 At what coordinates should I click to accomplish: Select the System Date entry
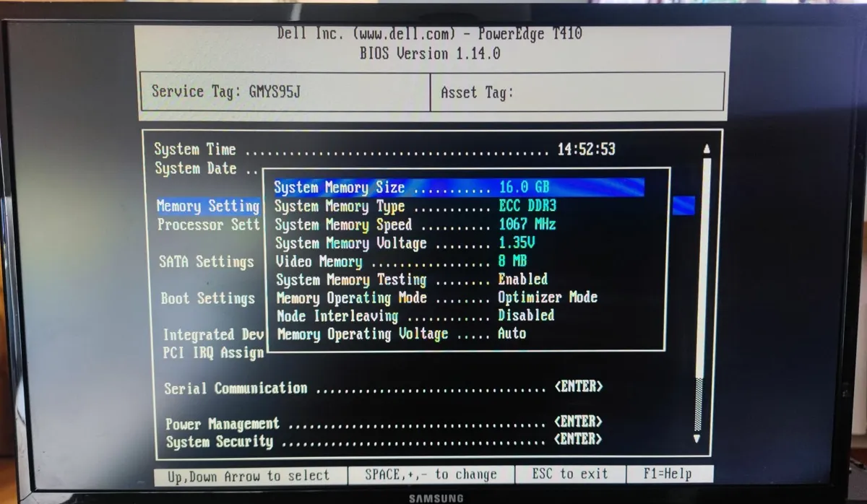pos(206,169)
